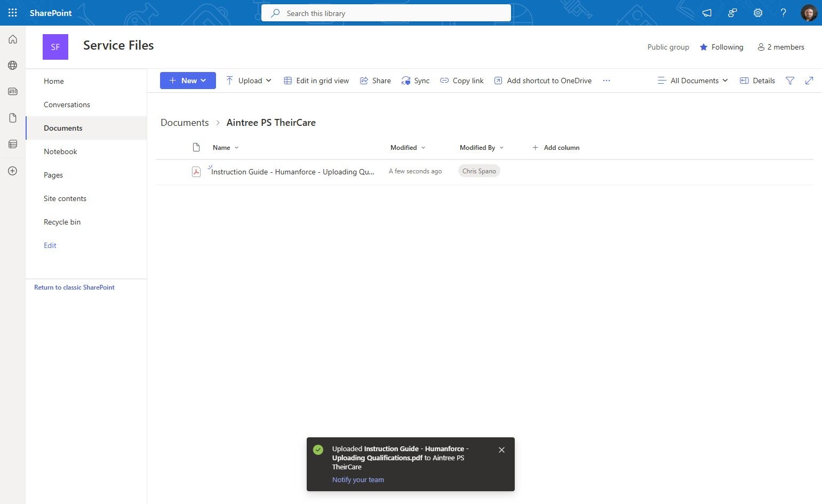Dismiss the upload notification with X
Image resolution: width=822 pixels, height=504 pixels.
(501, 450)
